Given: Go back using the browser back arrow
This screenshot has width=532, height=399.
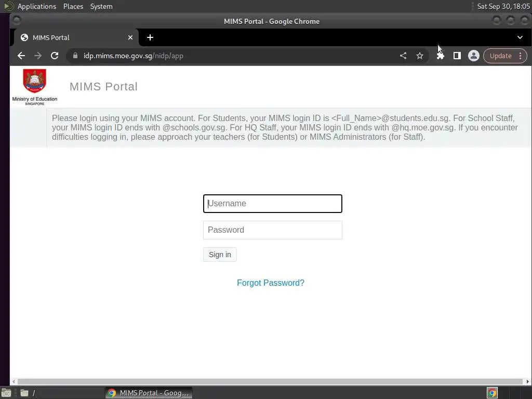Looking at the screenshot, I should point(21,56).
